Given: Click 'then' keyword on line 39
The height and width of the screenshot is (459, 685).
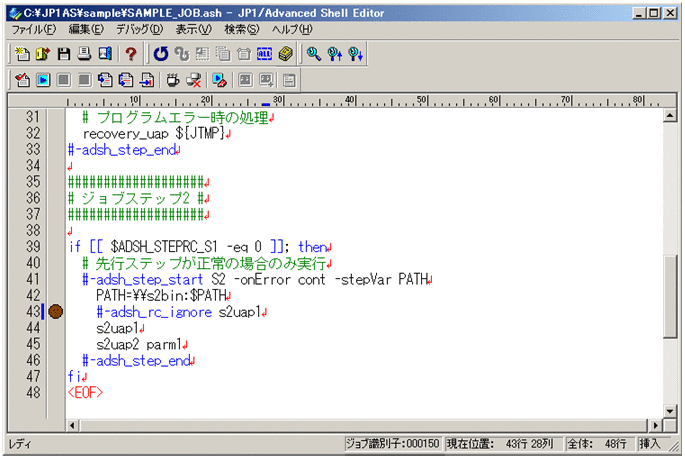Looking at the screenshot, I should pos(312,247).
